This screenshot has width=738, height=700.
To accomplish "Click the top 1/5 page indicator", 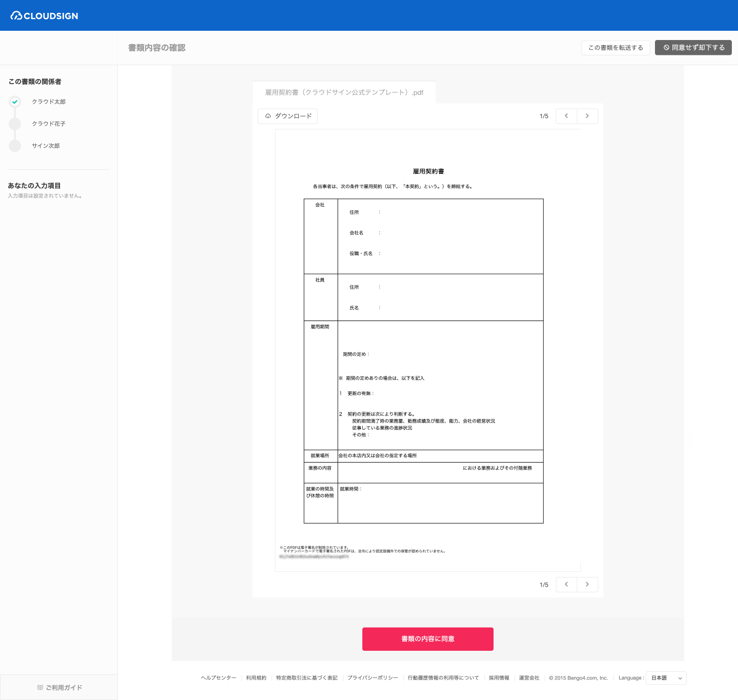I will [x=544, y=116].
